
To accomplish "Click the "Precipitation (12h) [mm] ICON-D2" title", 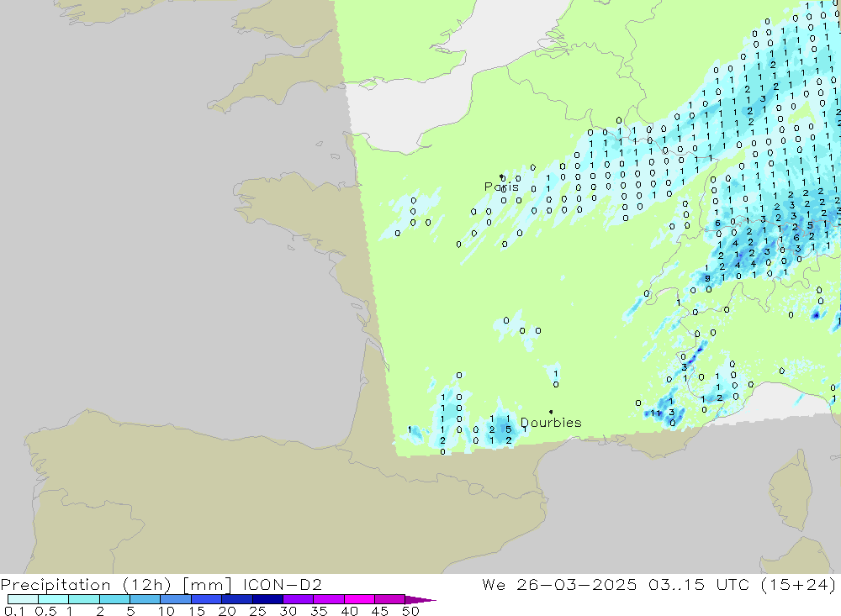I will pyautogui.click(x=161, y=584).
